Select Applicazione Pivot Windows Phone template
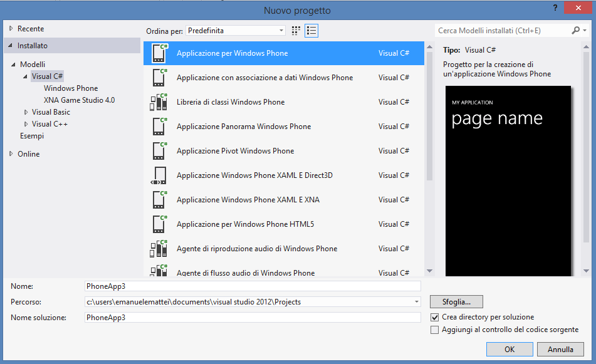Image resolution: width=596 pixels, height=364 pixels. point(283,151)
